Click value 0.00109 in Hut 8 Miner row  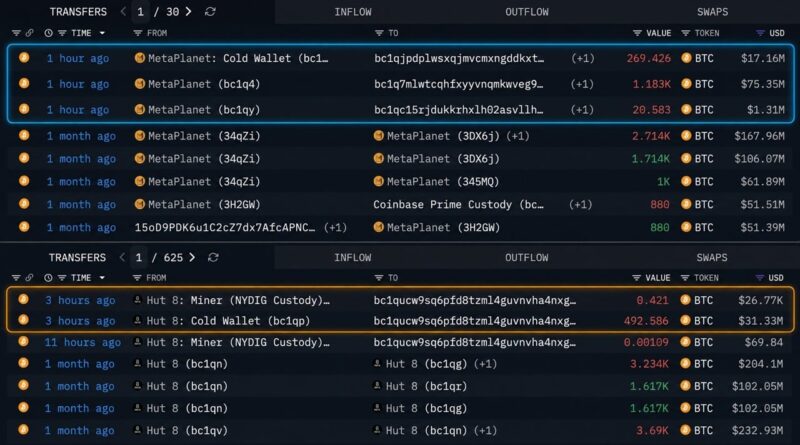point(646,342)
